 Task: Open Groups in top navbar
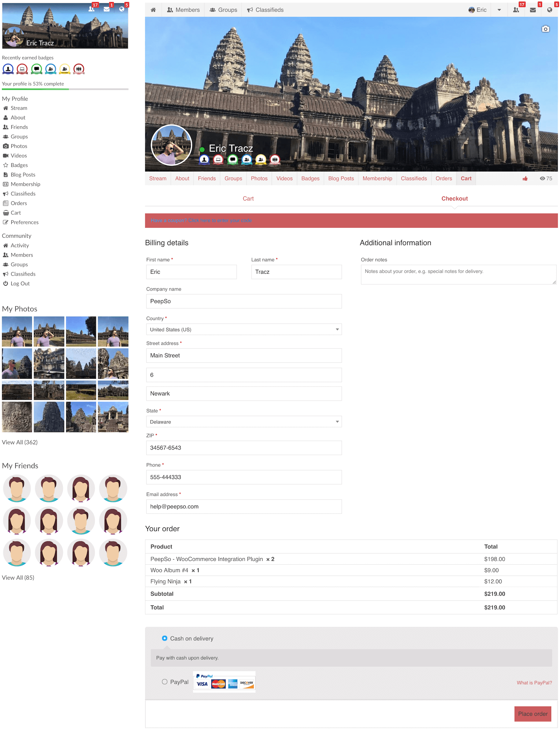pyautogui.click(x=223, y=10)
